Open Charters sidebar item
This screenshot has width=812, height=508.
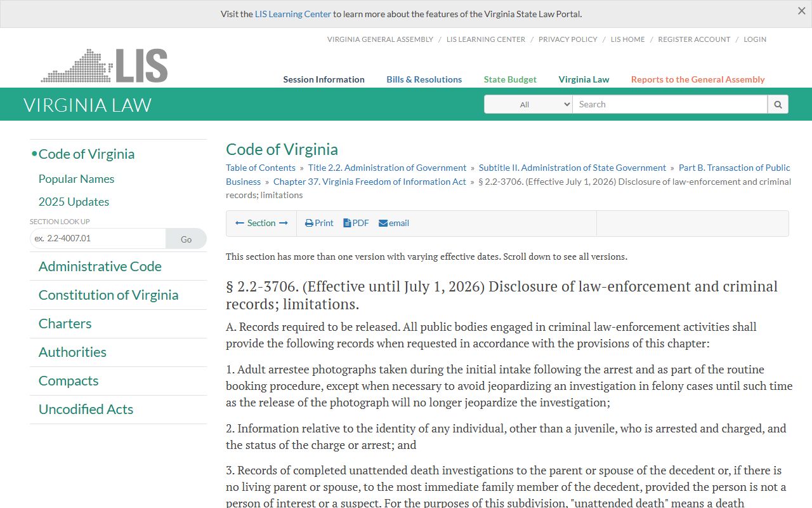(x=65, y=324)
